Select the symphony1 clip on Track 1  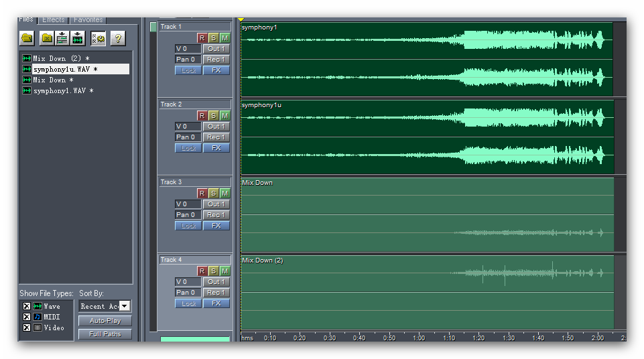(427, 59)
